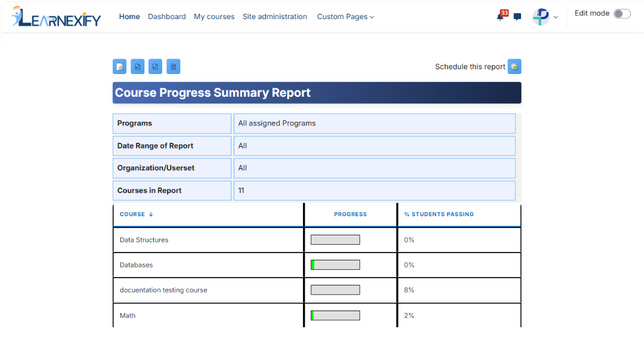This screenshot has height=338, width=644.
Task: Click the Course Progress Summary Report title
Action: click(x=212, y=93)
